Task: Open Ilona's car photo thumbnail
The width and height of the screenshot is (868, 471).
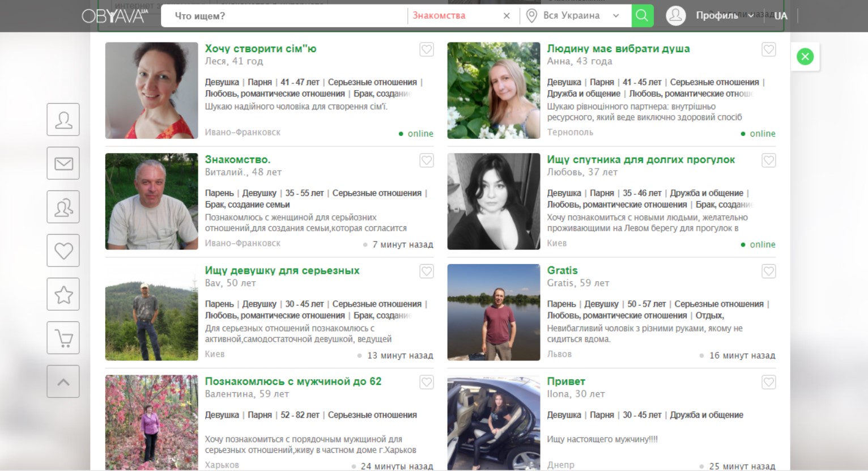Action: (x=493, y=423)
